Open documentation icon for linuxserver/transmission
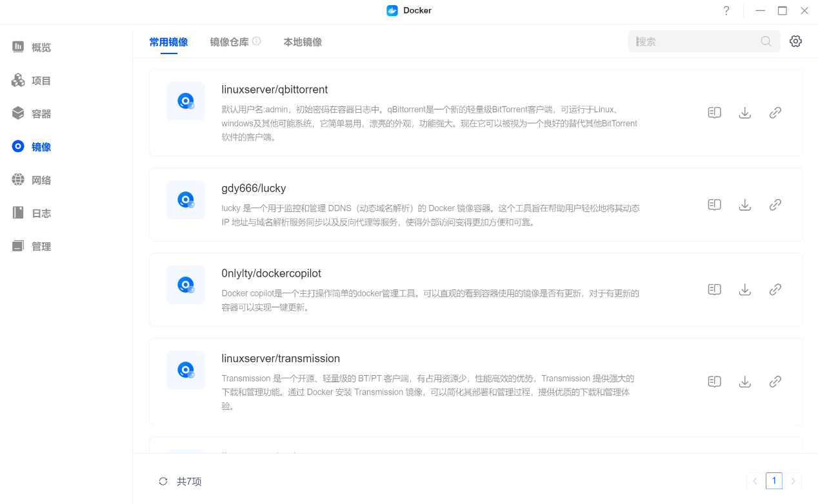The width and height of the screenshot is (818, 504). 714,382
